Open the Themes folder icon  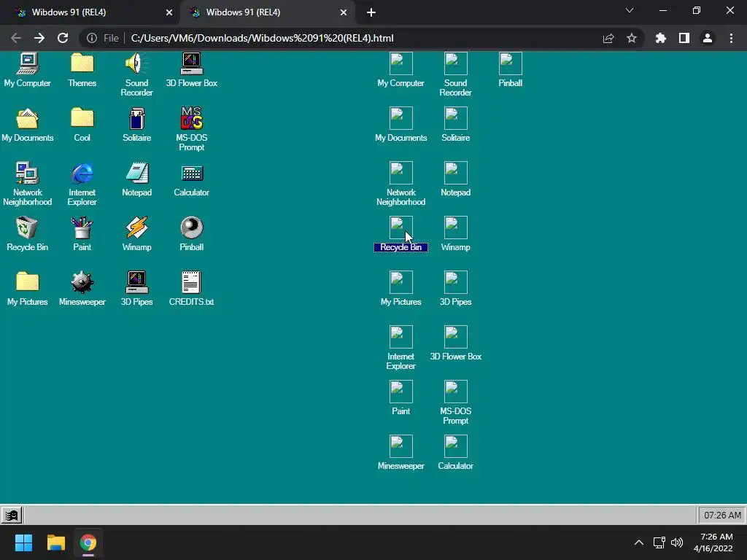coord(82,64)
